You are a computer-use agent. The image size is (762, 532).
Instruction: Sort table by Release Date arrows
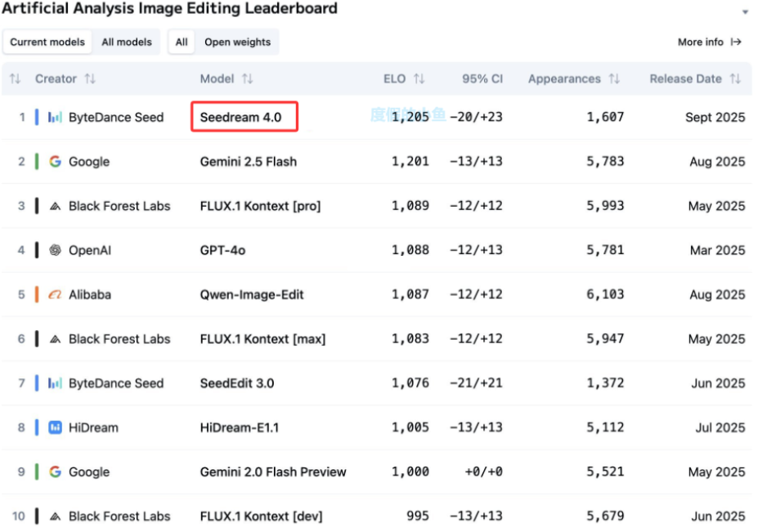735,78
